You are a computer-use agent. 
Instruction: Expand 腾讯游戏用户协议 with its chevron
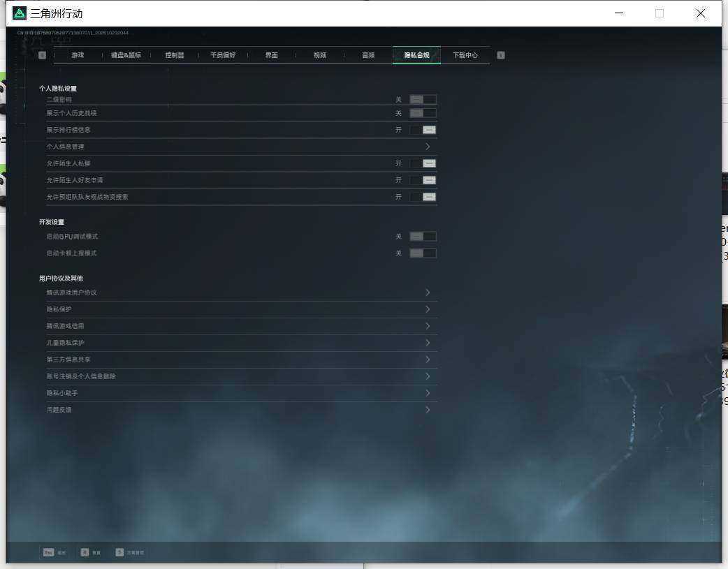[428, 293]
